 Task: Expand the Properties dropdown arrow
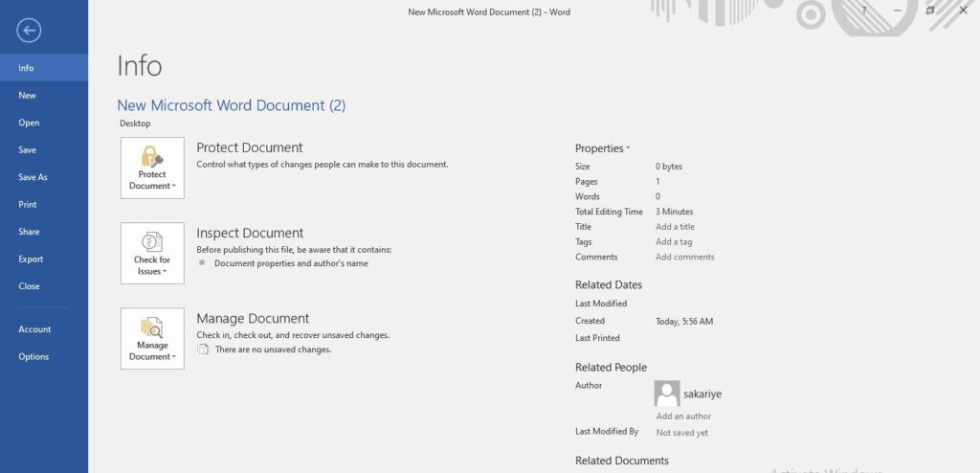[628, 149]
